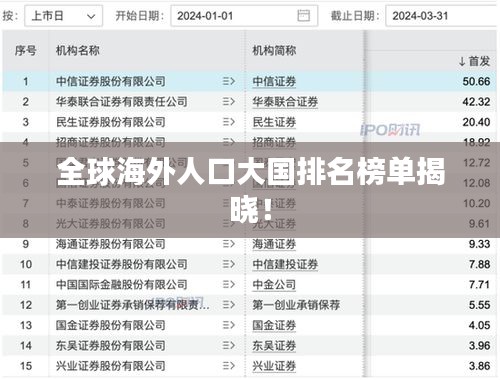
Task: Sort by the 首发 column descending arrow
Action: (462, 61)
